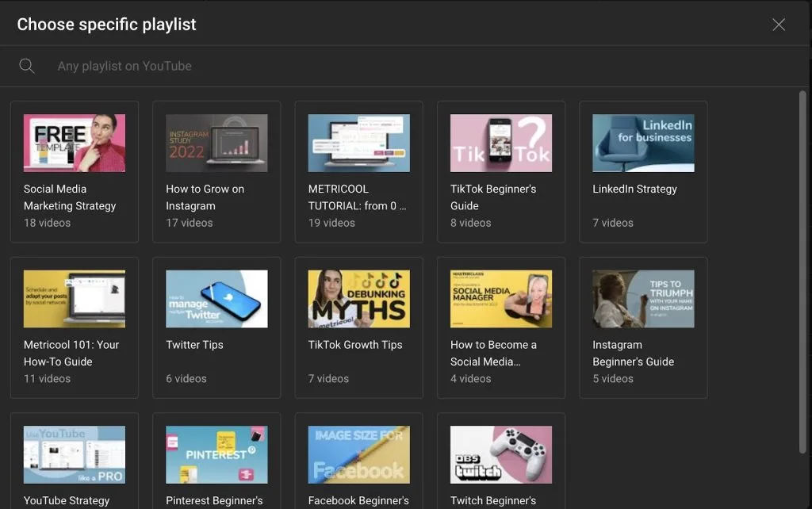Click How to Become a Social Media title

(493, 353)
